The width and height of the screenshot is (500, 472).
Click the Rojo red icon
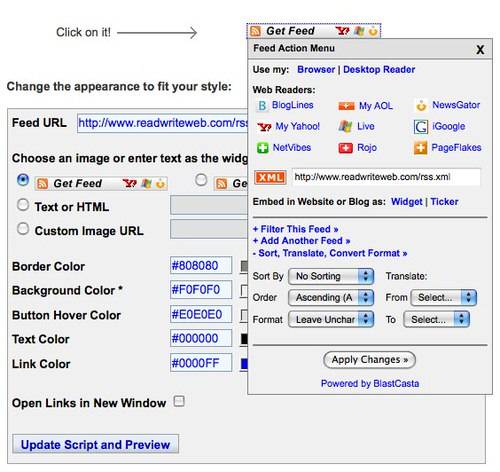pos(346,148)
